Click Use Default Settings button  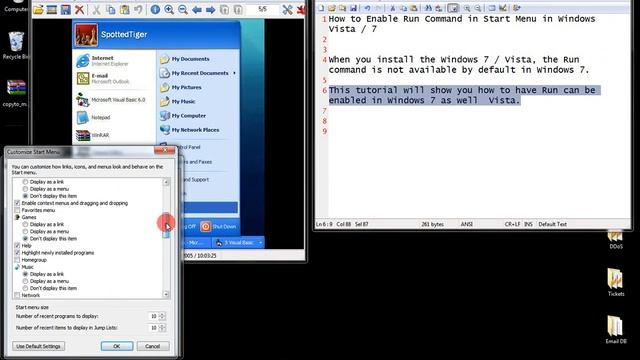click(x=38, y=346)
